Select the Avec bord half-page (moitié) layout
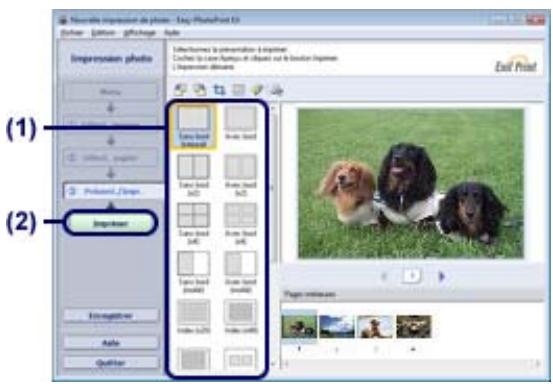The width and height of the screenshot is (553, 384). pos(241,272)
